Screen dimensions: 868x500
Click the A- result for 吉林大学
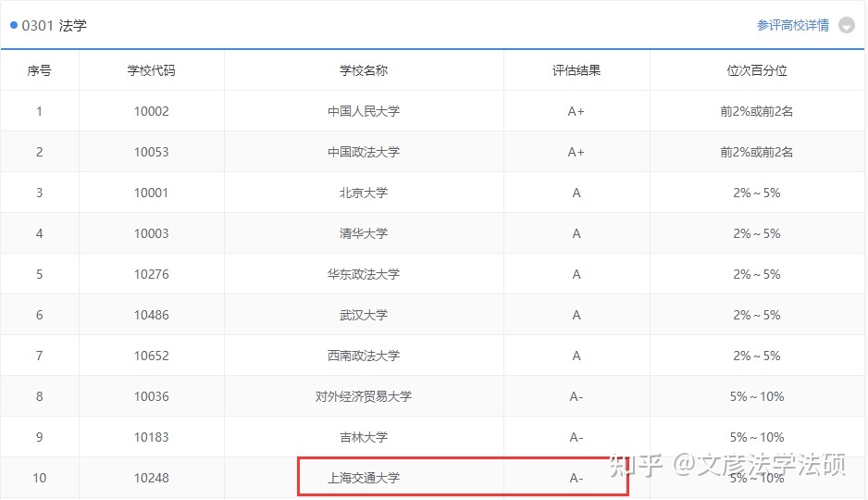(x=577, y=437)
